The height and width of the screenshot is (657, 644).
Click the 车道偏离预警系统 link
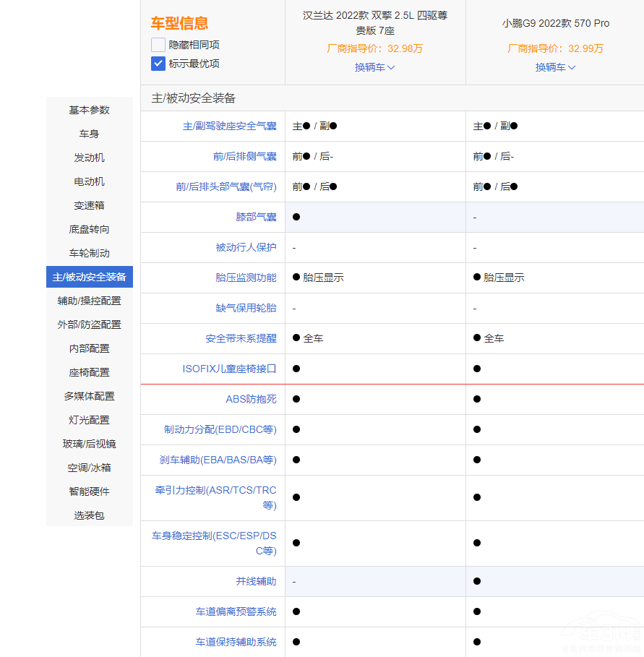[236, 611]
